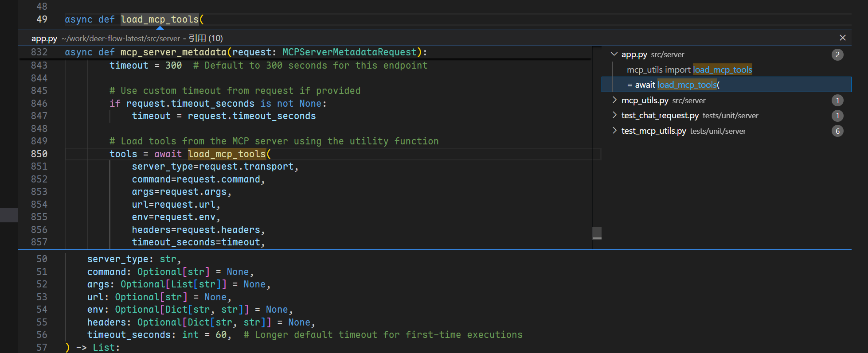
Task: Click the peek editor vertical scrollbar thumb
Action: click(597, 233)
